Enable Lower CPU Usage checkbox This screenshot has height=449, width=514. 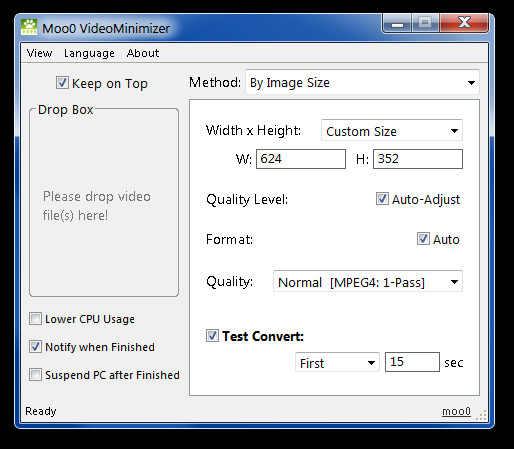(x=35, y=319)
